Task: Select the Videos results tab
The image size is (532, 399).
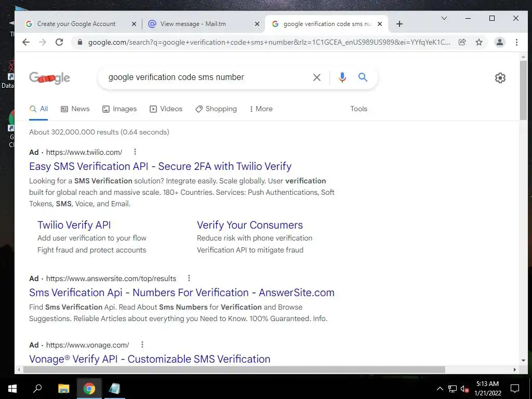Action: [166, 109]
